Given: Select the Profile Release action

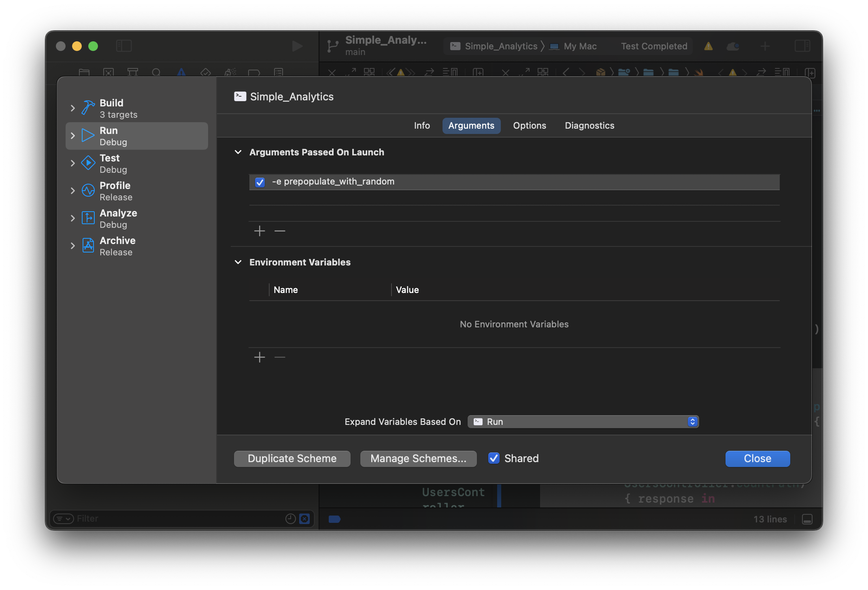Looking at the screenshot, I should (x=136, y=191).
